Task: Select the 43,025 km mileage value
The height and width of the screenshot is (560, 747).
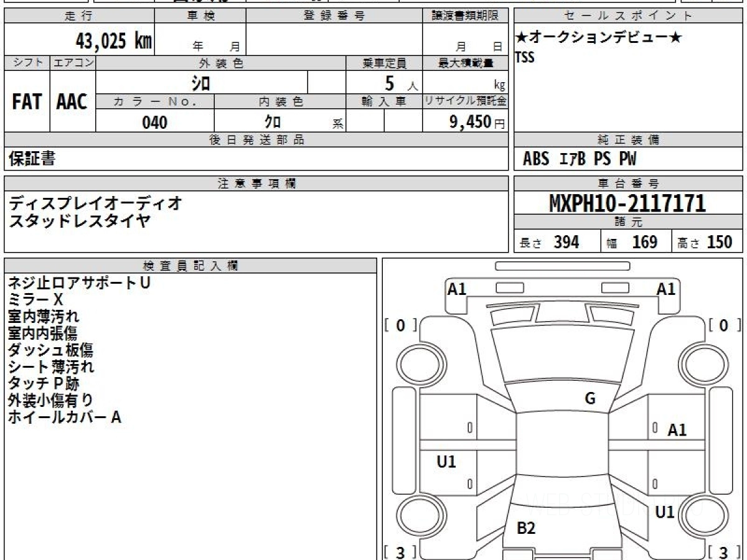Action: [114, 41]
